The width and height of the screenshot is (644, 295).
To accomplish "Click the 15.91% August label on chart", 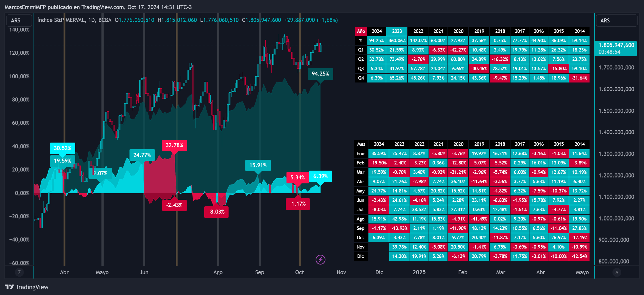I will 258,165.
